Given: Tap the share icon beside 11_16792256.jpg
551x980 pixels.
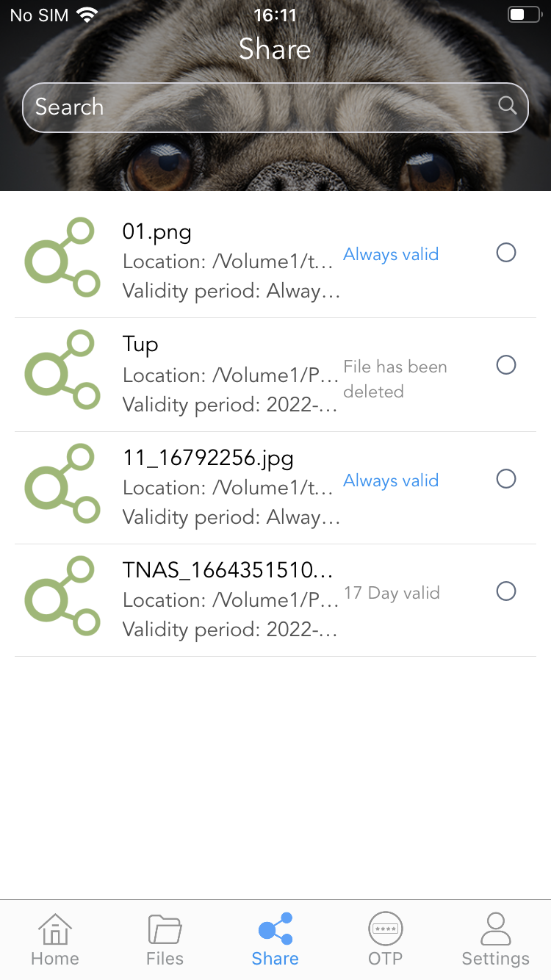Looking at the screenshot, I should point(62,483).
